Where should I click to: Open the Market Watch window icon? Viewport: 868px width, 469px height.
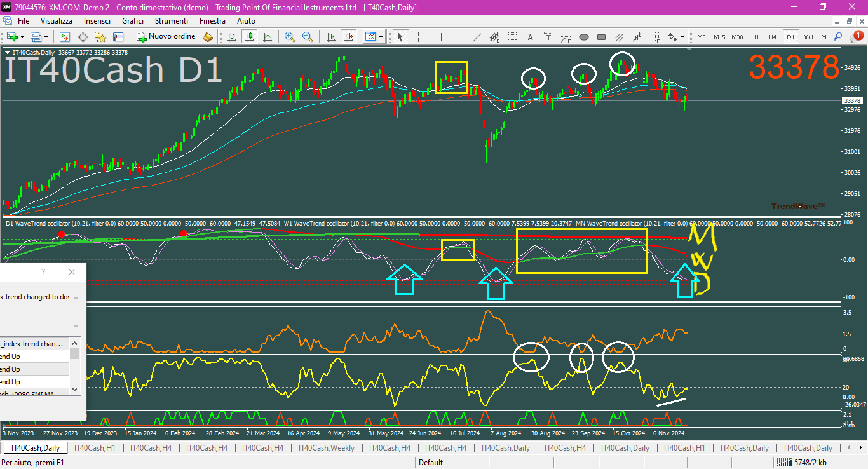pyautogui.click(x=65, y=37)
